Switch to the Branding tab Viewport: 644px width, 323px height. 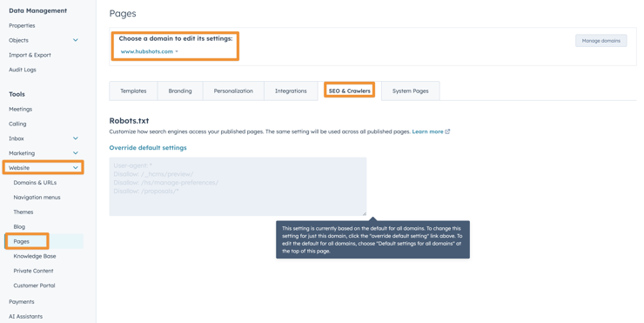(180, 91)
